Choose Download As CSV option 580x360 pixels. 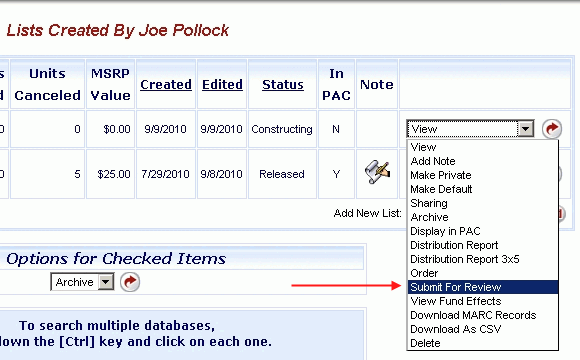point(483,329)
